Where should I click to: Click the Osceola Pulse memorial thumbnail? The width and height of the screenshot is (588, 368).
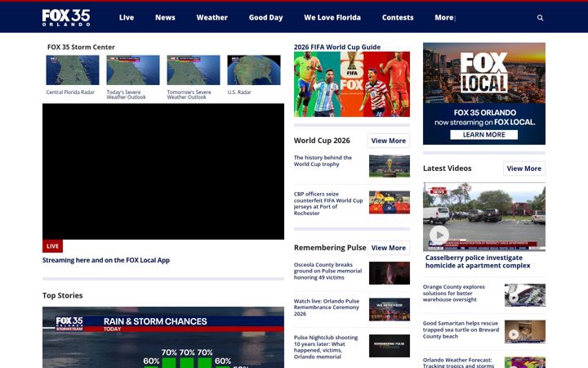[x=390, y=273]
